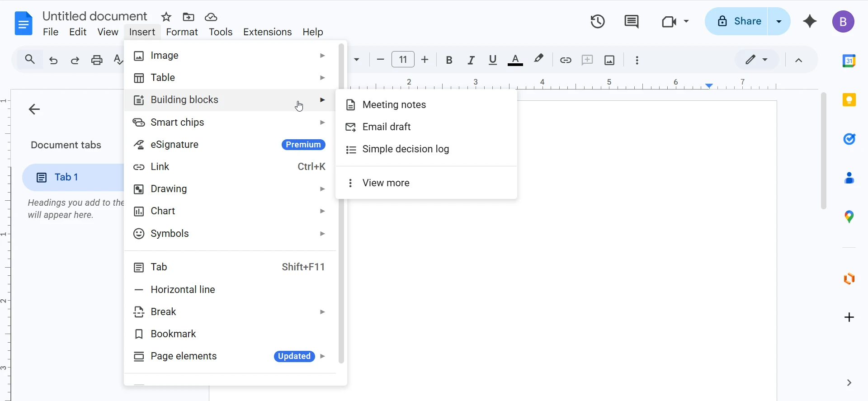This screenshot has height=401, width=868.
Task: Check the cloud document status icon
Action: 211,17
